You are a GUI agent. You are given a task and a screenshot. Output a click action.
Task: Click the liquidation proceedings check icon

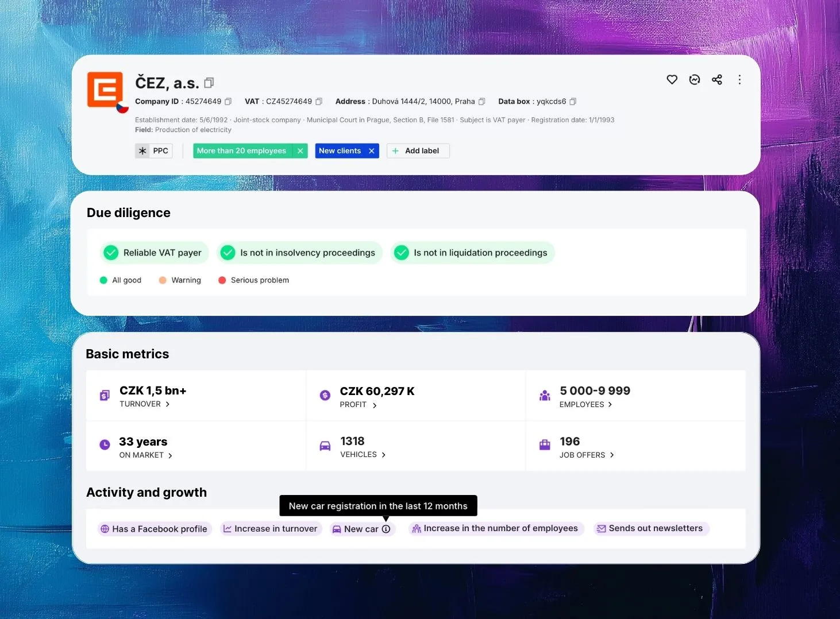(x=402, y=253)
